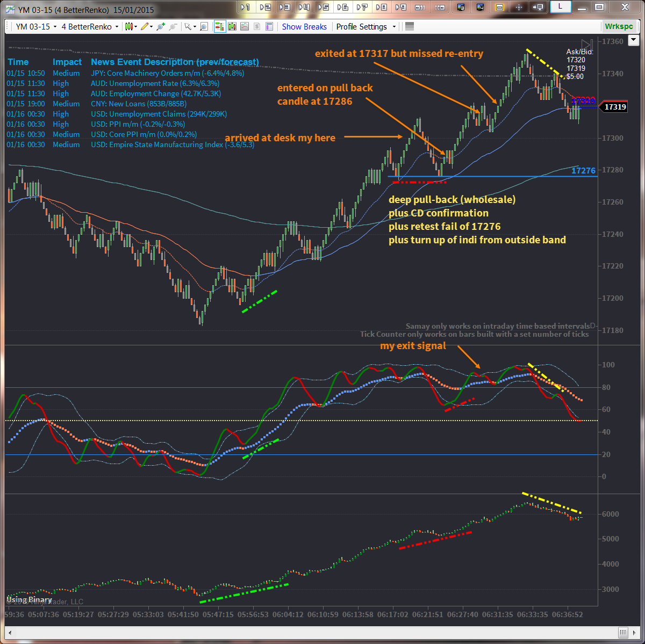Screen dimensions: 645x644
Task: Toggle the line chart indicators button
Action: [x=245, y=26]
